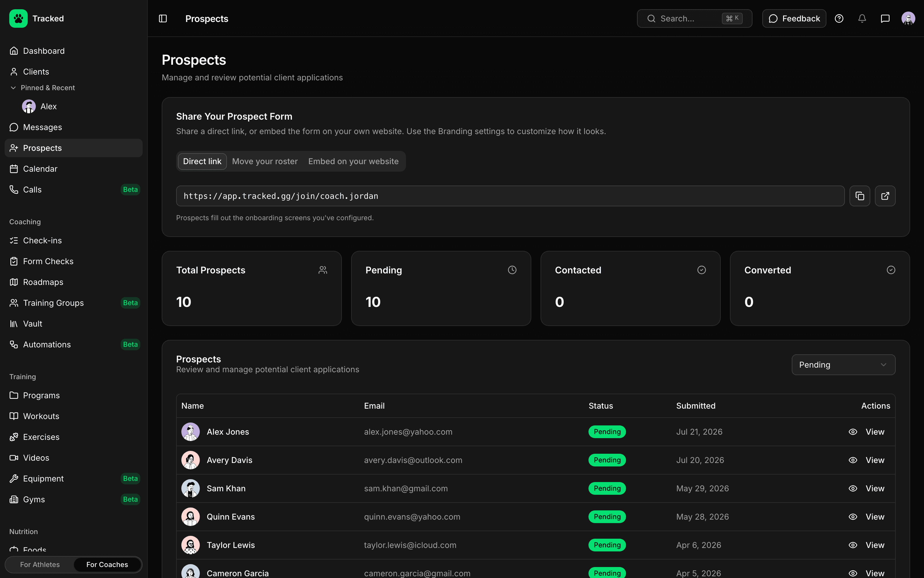Open user profile avatar in header
924x578 pixels.
pyautogui.click(x=908, y=18)
